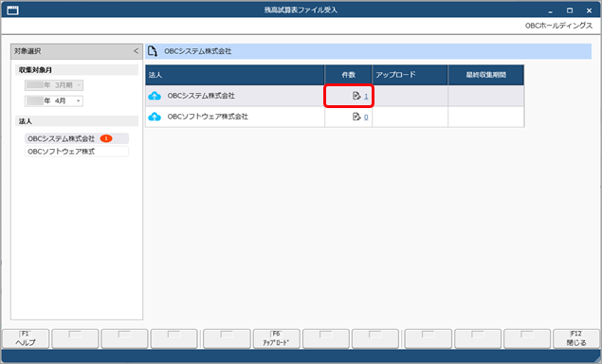
Task: Click the 件数 column header
Action: [348, 75]
